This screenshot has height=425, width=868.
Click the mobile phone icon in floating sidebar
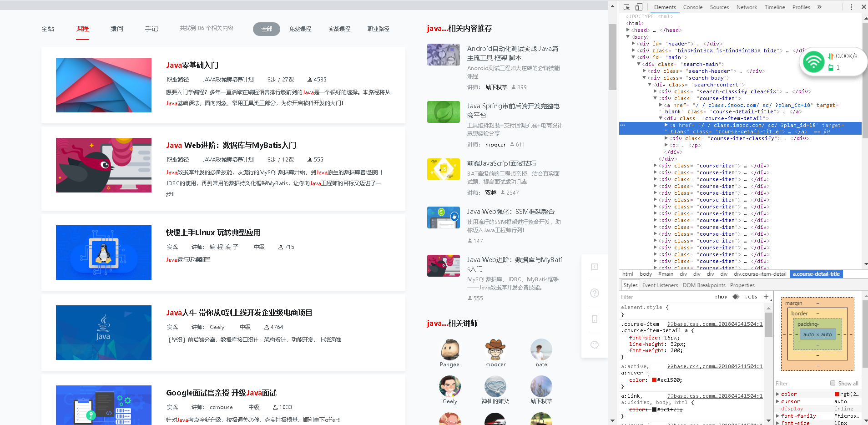coord(595,319)
